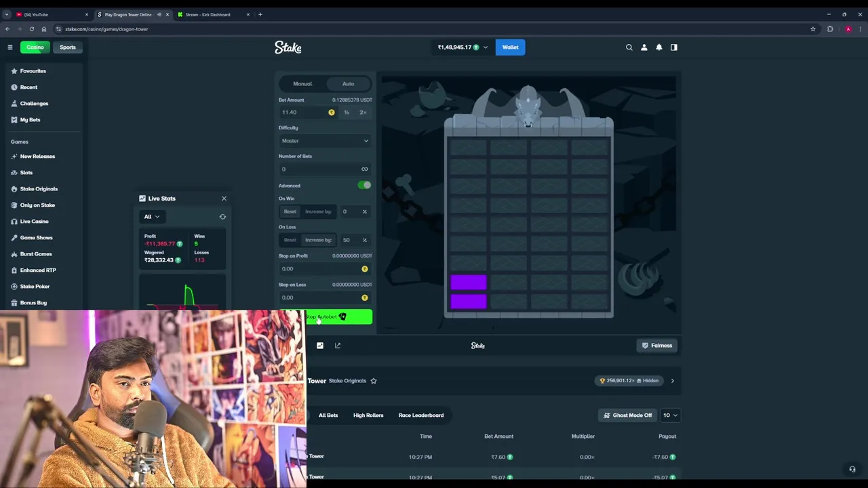Open the hamburger menu in Stake header
This screenshot has width=868, height=488.
pyautogui.click(x=10, y=47)
